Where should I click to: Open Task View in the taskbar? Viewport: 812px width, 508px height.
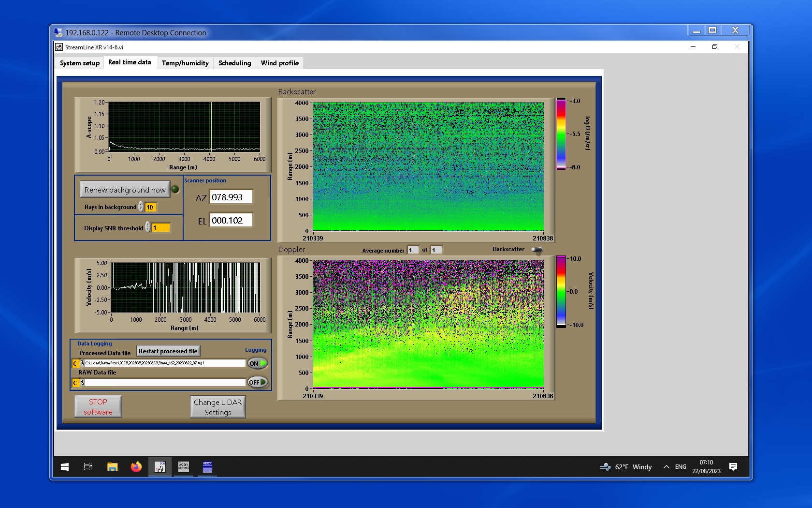(x=88, y=467)
